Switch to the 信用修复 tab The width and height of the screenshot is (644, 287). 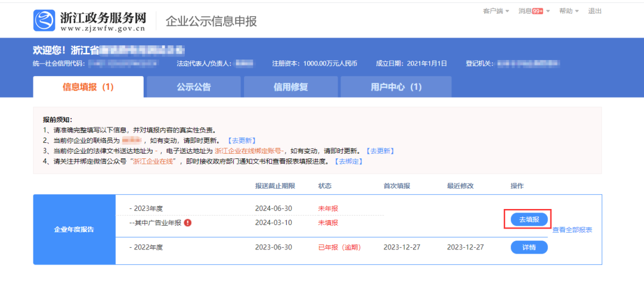[291, 87]
